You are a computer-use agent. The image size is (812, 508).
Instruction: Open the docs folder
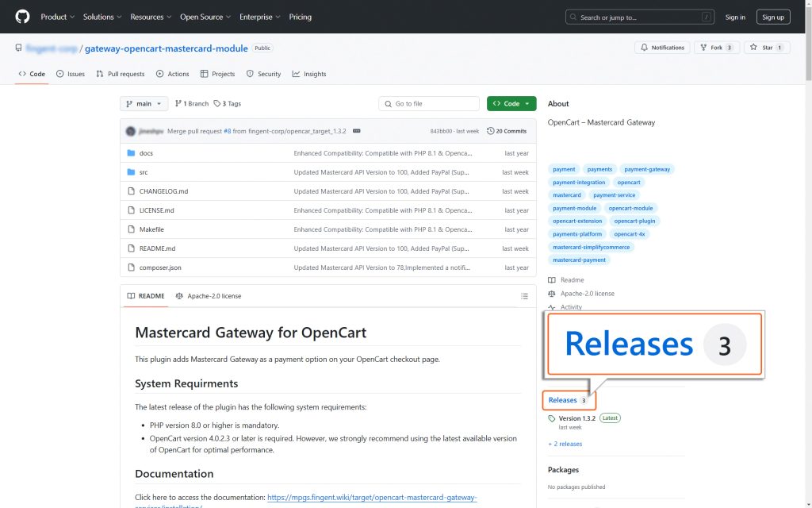pos(146,153)
